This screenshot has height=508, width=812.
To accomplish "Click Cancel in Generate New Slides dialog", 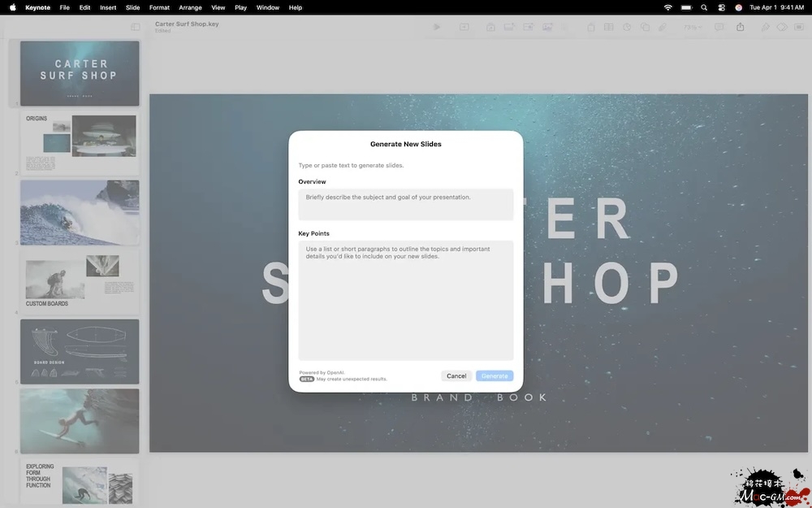I will pos(456,376).
